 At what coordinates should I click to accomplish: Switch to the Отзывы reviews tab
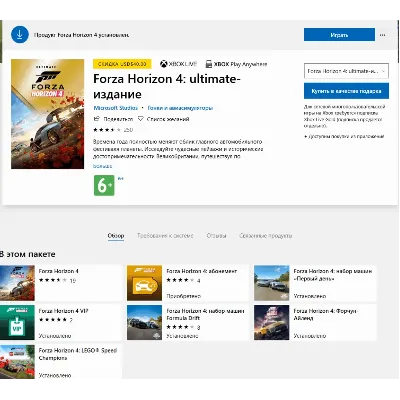coord(216,236)
